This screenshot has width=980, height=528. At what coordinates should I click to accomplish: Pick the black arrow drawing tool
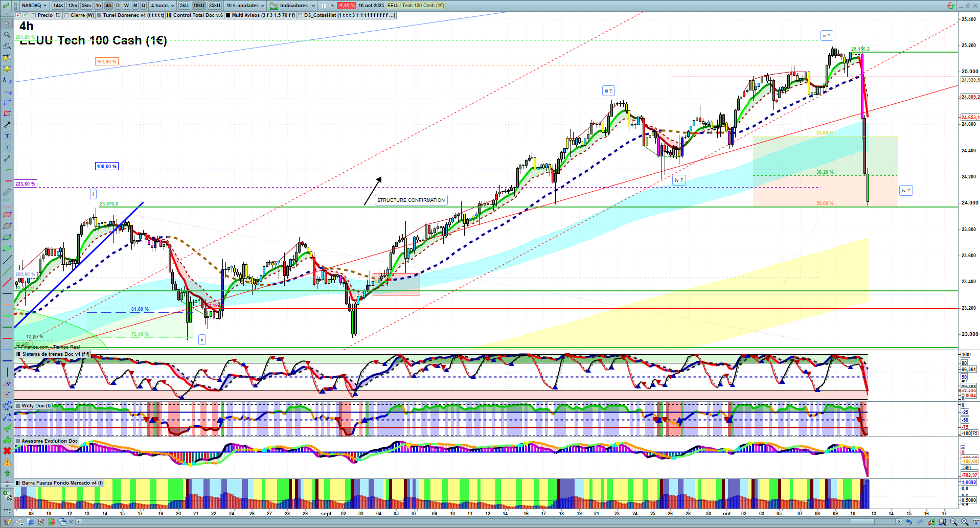7,125
